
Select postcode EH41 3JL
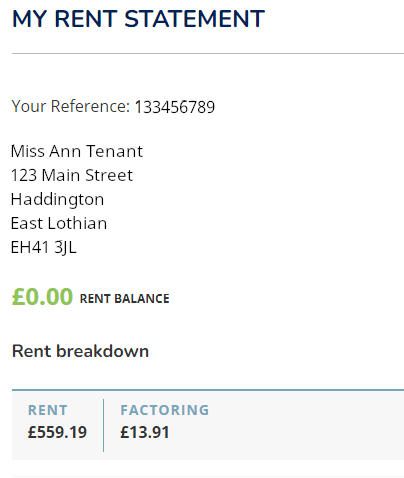(x=44, y=248)
